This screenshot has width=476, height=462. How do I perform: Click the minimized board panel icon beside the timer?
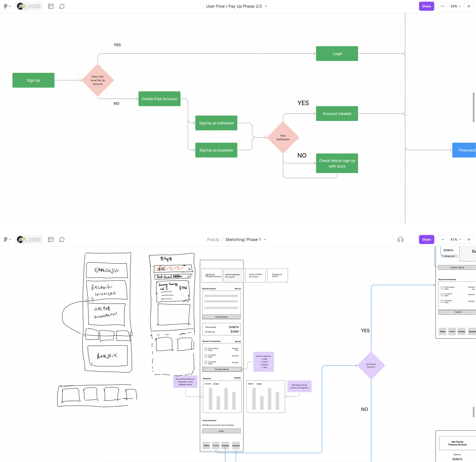[x=51, y=6]
